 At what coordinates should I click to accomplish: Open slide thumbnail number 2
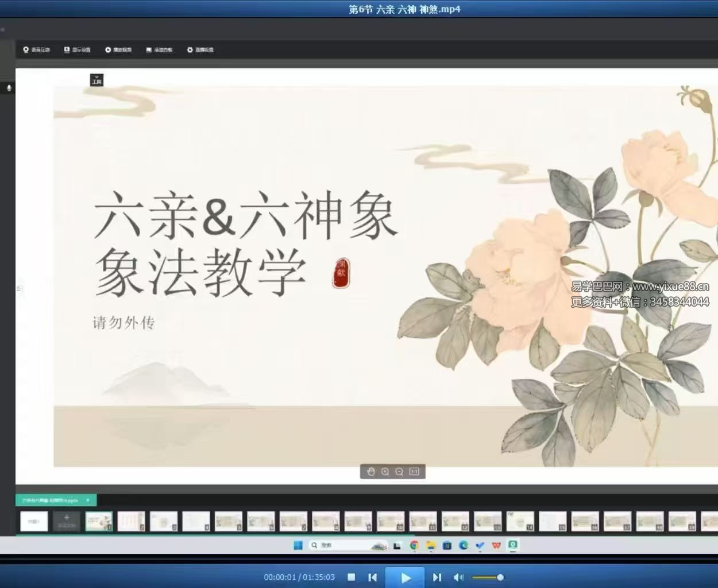coord(132,521)
